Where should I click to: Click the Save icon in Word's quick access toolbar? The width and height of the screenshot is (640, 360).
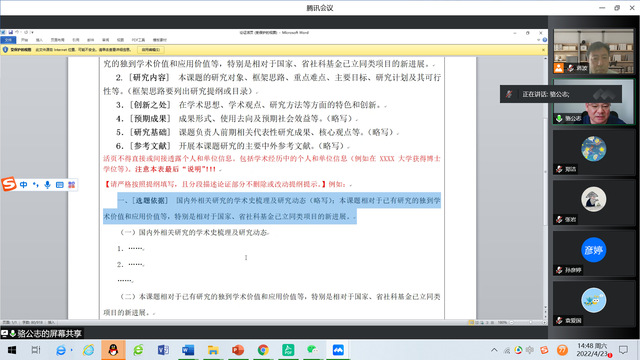point(11,32)
